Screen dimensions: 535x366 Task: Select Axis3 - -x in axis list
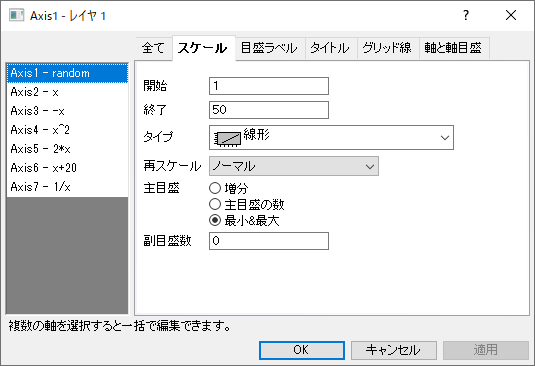click(x=68, y=111)
